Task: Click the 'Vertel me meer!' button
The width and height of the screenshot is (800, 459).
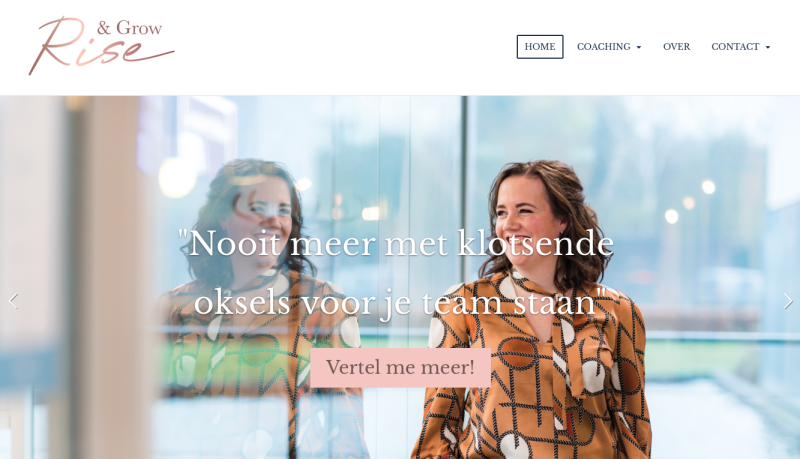Action: click(401, 367)
